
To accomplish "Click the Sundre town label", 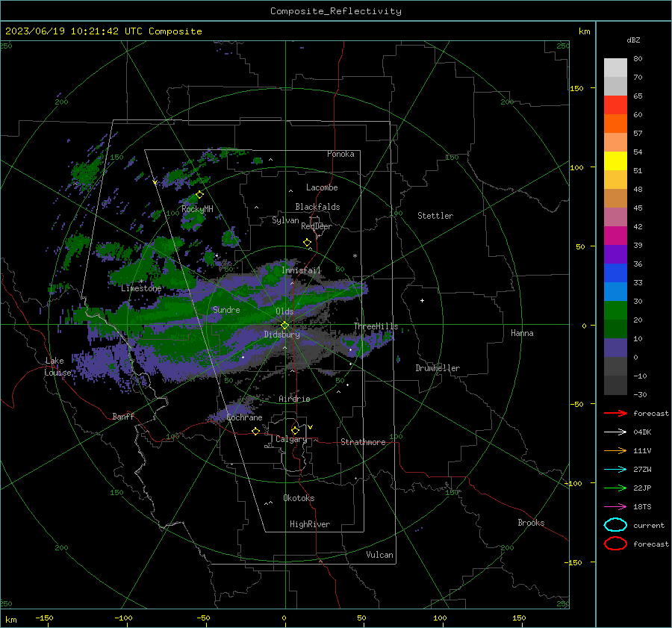I will coord(226,309).
